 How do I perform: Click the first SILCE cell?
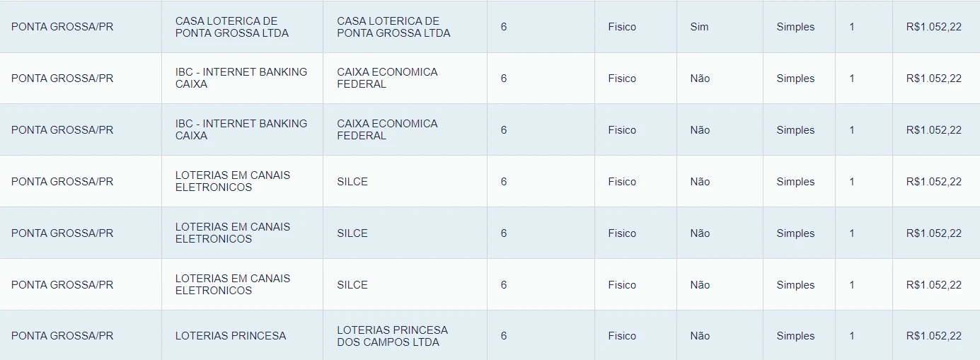point(352,182)
